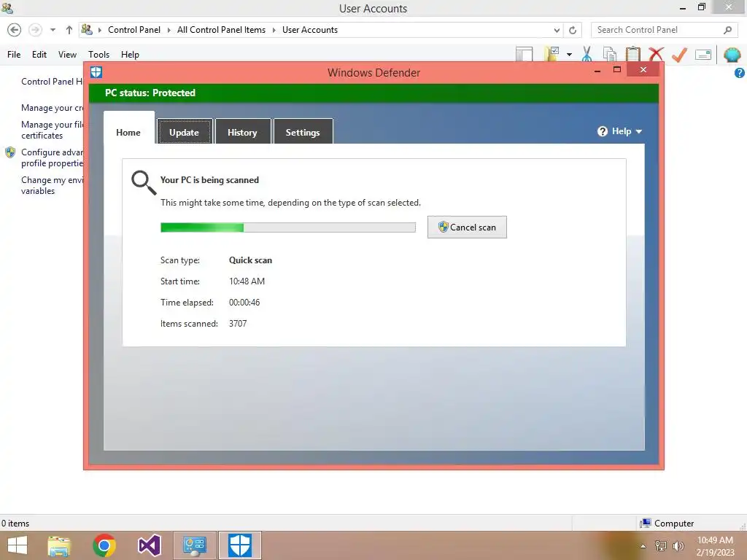
Task: Click the 'PC status: Protected' banner text
Action: tap(150, 93)
